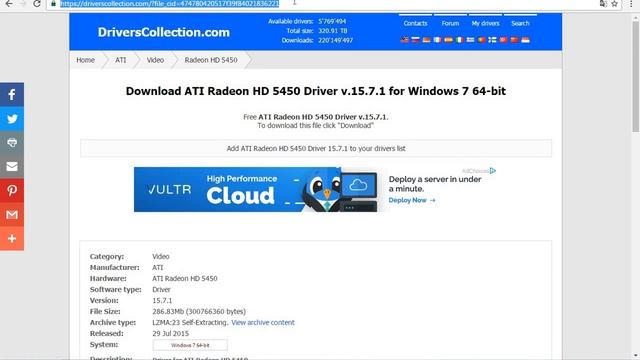The height and width of the screenshot is (360, 640).
Task: Click the Deploy Now ad link
Action: pos(412,200)
